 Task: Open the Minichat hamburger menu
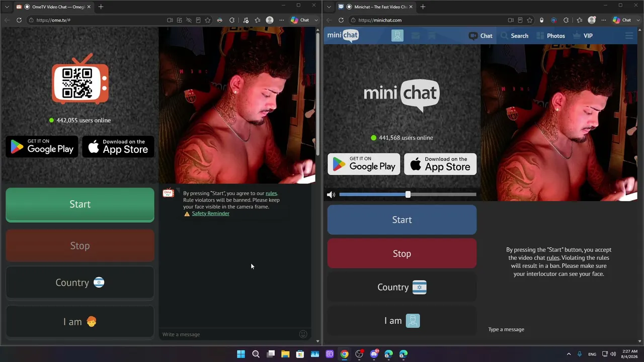(x=629, y=36)
